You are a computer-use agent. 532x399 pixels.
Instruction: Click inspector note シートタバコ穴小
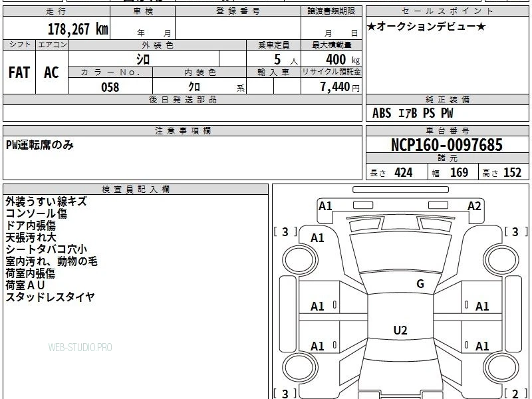tap(47, 249)
